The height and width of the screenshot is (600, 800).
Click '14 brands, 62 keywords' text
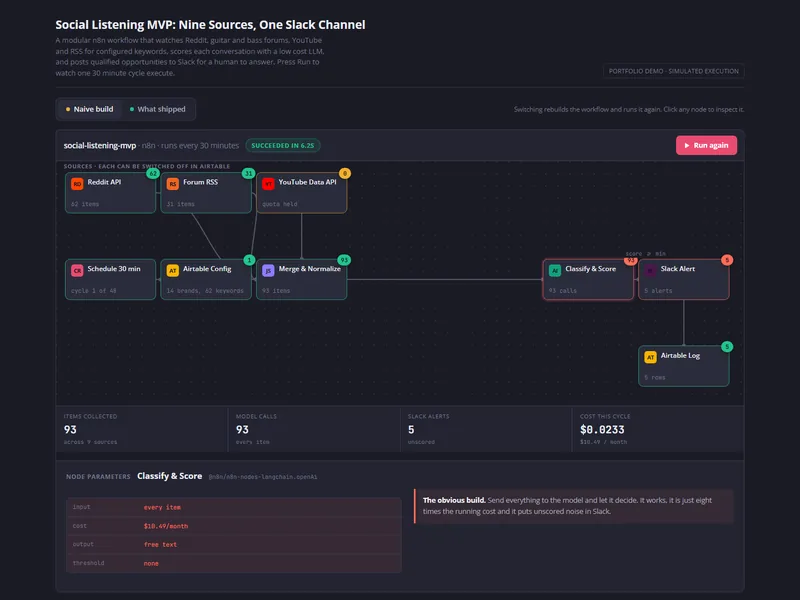pos(205,291)
